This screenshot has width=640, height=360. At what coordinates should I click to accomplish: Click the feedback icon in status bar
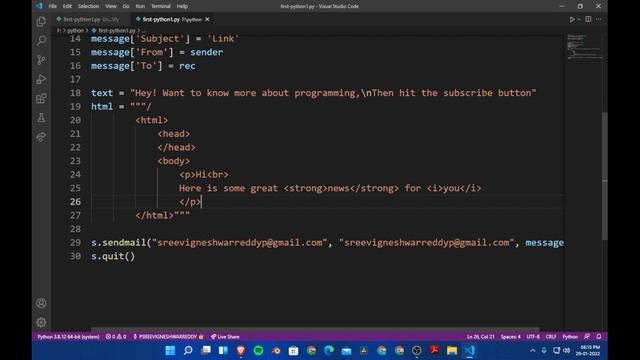(587, 337)
